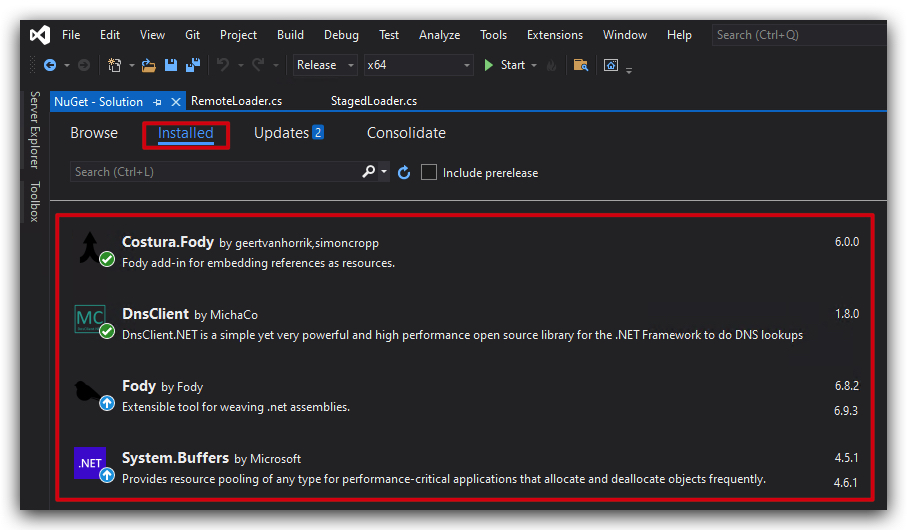Close the NuGet - Solution tab
Viewport: 907px width, 530px height.
(176, 102)
